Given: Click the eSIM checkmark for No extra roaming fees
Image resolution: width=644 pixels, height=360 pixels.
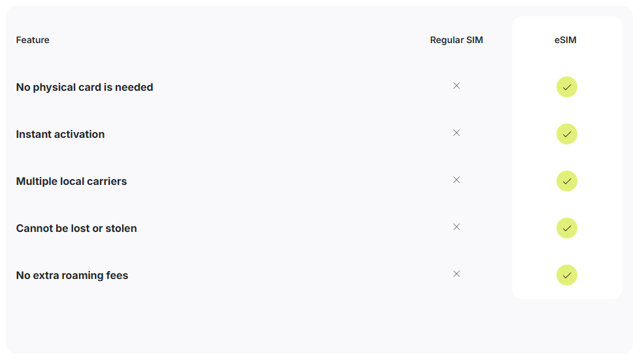Looking at the screenshot, I should 567,275.
